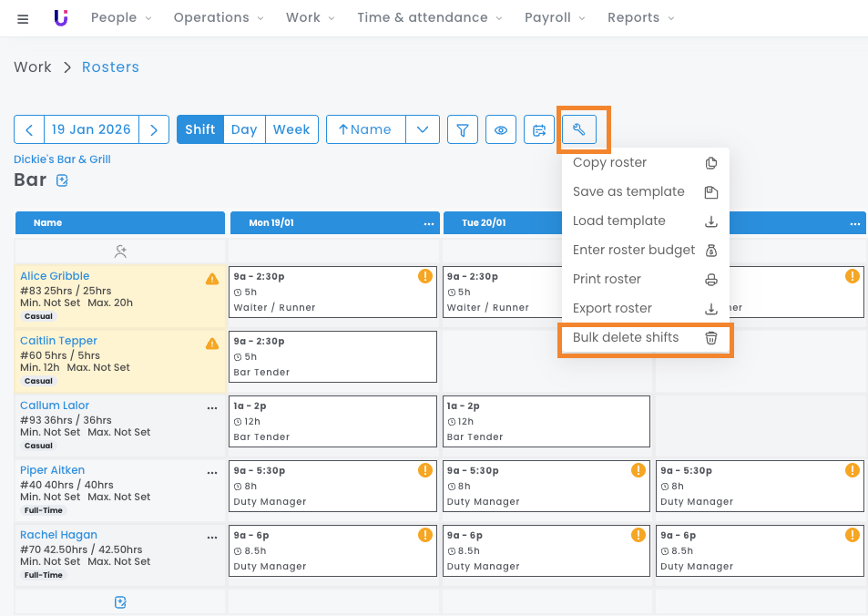Image resolution: width=868 pixels, height=616 pixels.
Task: Click the Dickie's Bar & Grill link
Action: [x=62, y=159]
